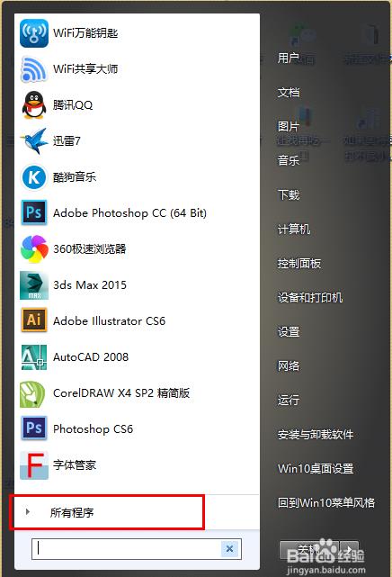This screenshot has width=392, height=577.
Task: Launch the AutoCAD 2008 icon
Action: click(x=34, y=357)
